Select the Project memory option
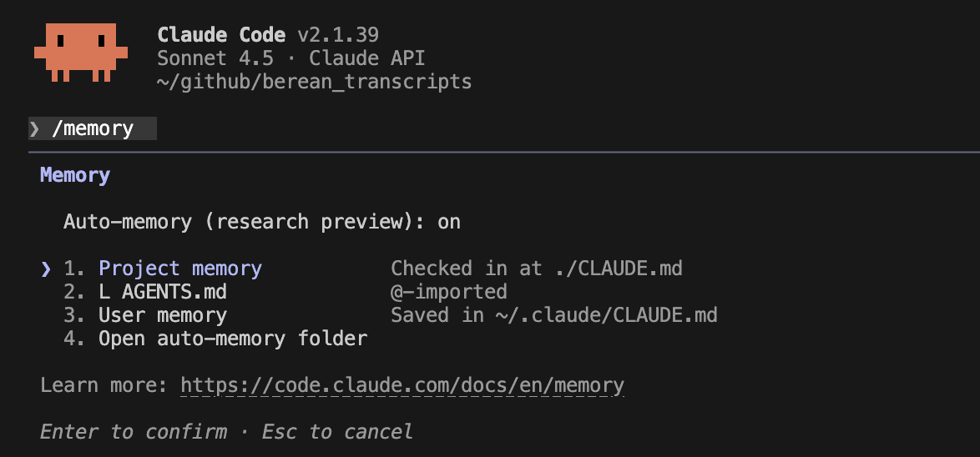The width and height of the screenshot is (980, 457). [180, 269]
